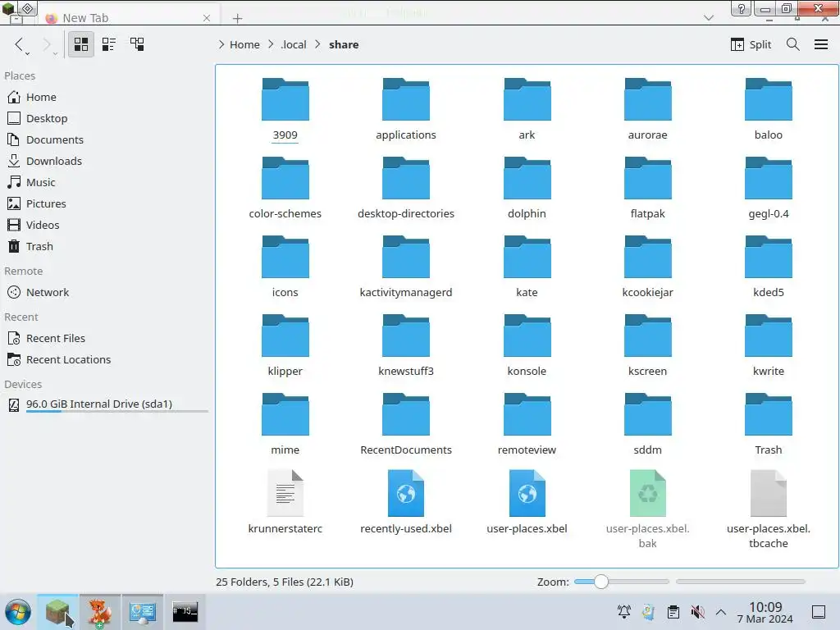This screenshot has height=630, width=840.
Task: Expand the chevron before share breadcrumb
Action: [x=317, y=44]
